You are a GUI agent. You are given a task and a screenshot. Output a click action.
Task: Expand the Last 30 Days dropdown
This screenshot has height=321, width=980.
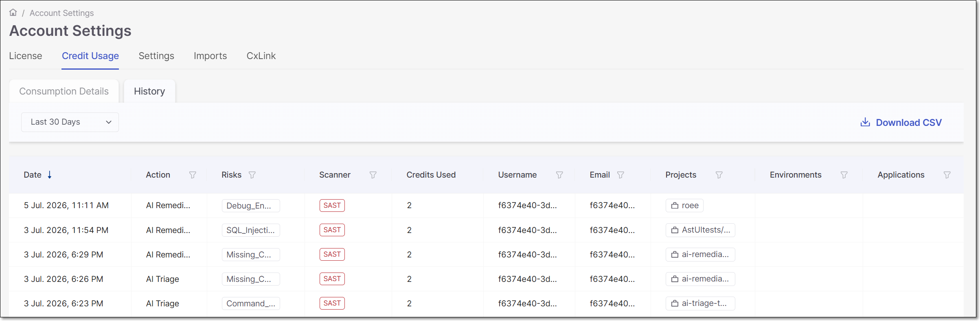point(70,122)
